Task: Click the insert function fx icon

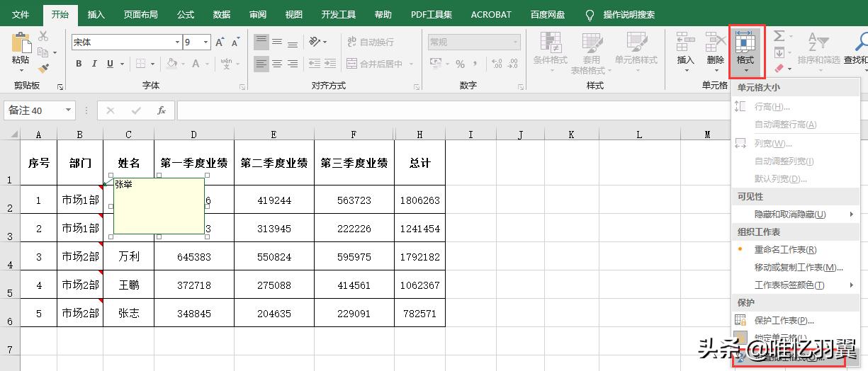Action: point(162,110)
